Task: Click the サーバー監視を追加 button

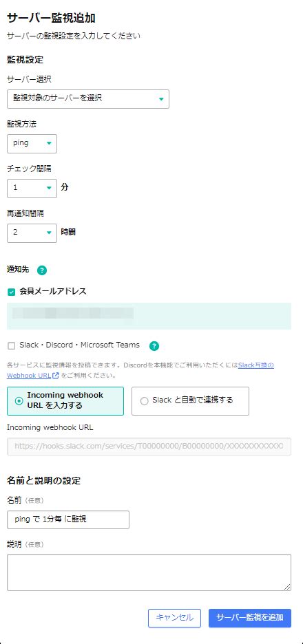Action: pos(250,618)
